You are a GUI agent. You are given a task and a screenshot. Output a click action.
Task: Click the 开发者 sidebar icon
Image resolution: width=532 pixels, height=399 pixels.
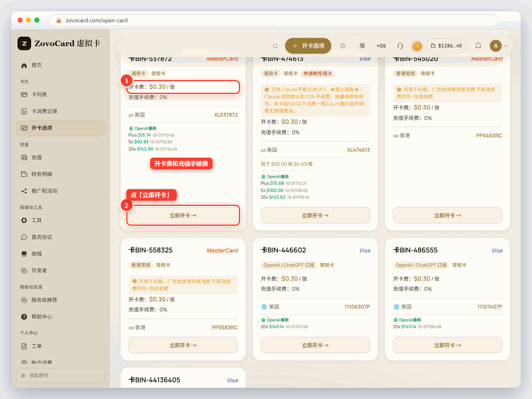24,271
